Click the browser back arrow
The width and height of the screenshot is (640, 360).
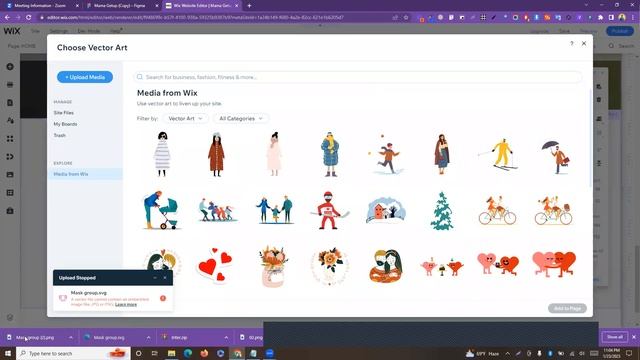(x=7, y=18)
